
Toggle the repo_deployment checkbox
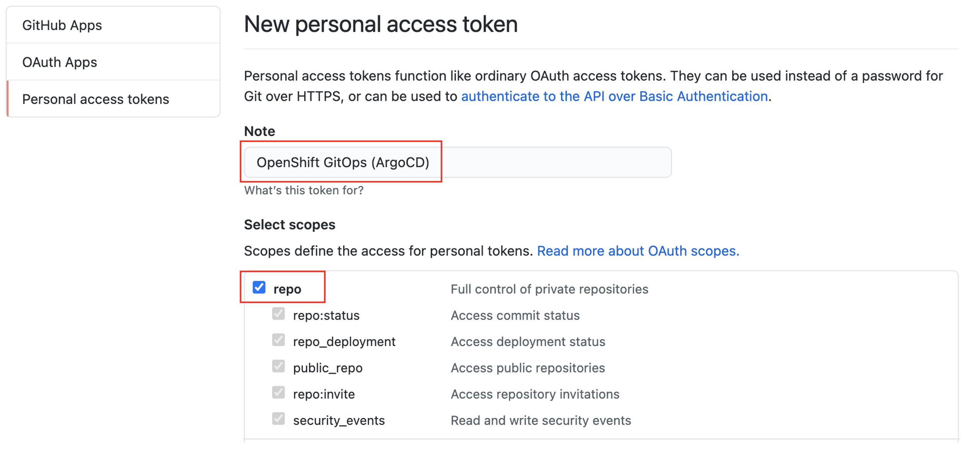click(x=278, y=340)
